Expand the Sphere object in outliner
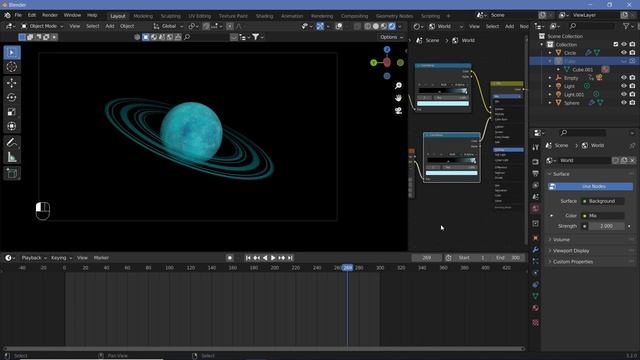The height and width of the screenshot is (360, 640). [x=550, y=103]
